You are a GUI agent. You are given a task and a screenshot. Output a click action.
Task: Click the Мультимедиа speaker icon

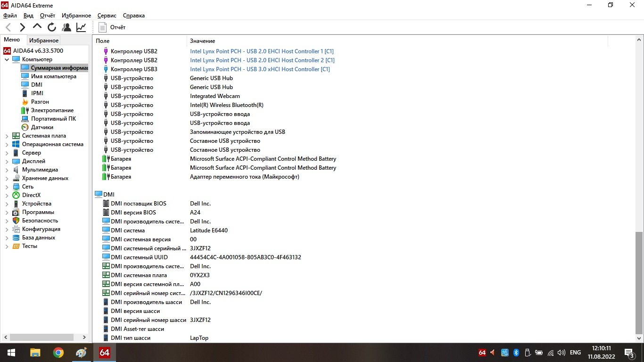[16, 170]
